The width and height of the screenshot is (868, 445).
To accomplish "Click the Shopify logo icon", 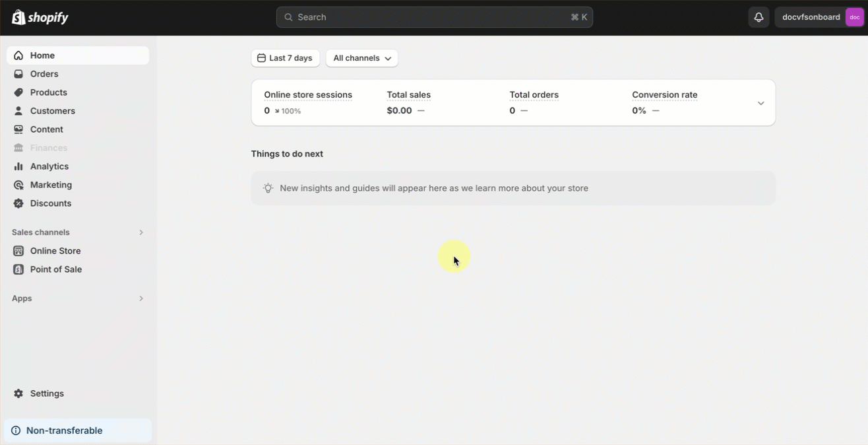I will [x=18, y=17].
